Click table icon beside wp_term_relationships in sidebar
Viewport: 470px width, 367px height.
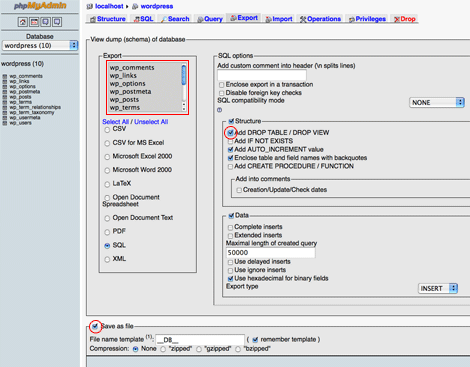5,107
